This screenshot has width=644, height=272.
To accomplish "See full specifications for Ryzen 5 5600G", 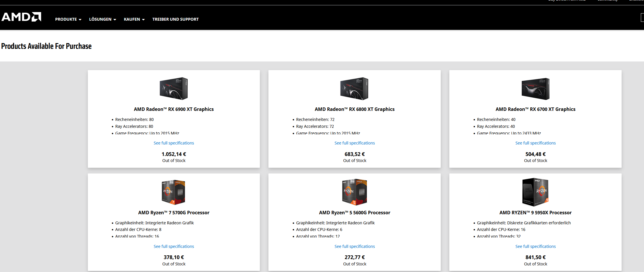I will [x=355, y=246].
